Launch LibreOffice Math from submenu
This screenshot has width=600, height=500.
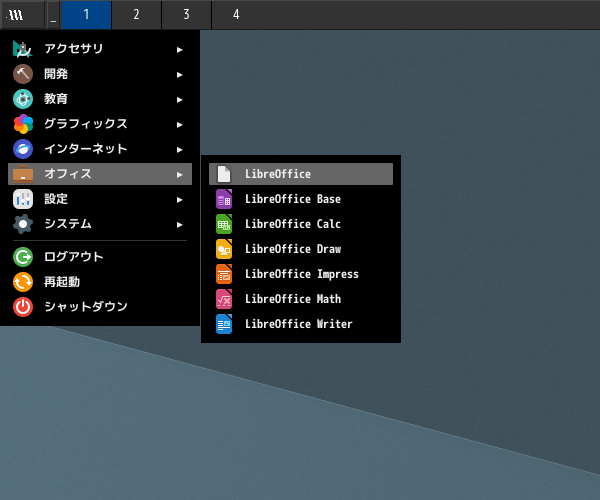[x=301, y=299]
